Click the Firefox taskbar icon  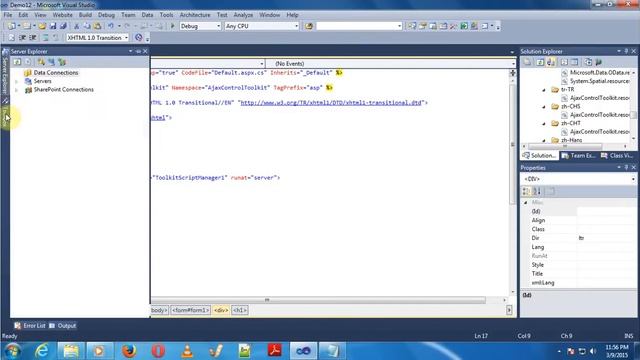point(129,351)
